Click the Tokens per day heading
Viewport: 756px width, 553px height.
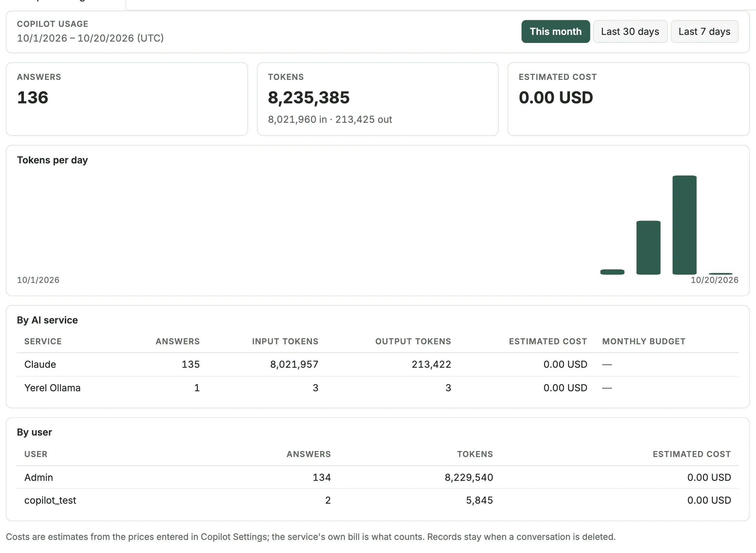(52, 160)
